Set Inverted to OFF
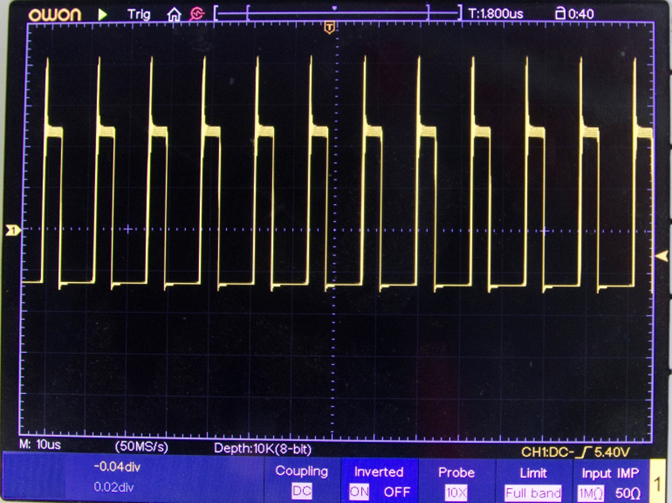The height and width of the screenshot is (503, 672). click(396, 492)
